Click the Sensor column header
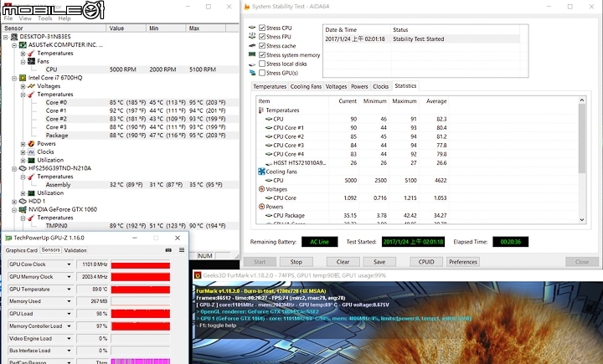Viewport: 603px width, 364px height. coord(54,28)
